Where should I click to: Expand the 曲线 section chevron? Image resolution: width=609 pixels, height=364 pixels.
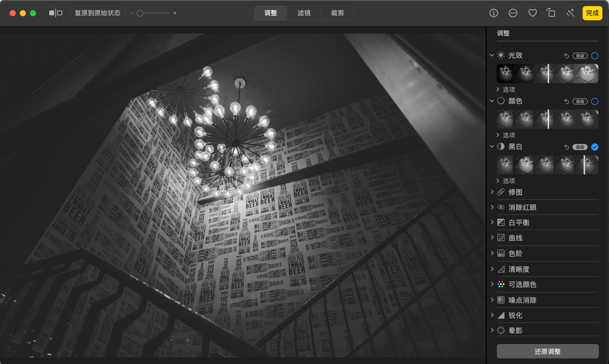click(x=492, y=238)
